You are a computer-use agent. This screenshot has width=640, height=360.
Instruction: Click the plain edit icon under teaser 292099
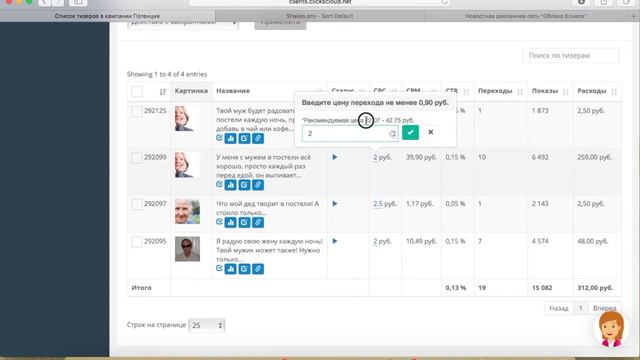[x=219, y=184]
